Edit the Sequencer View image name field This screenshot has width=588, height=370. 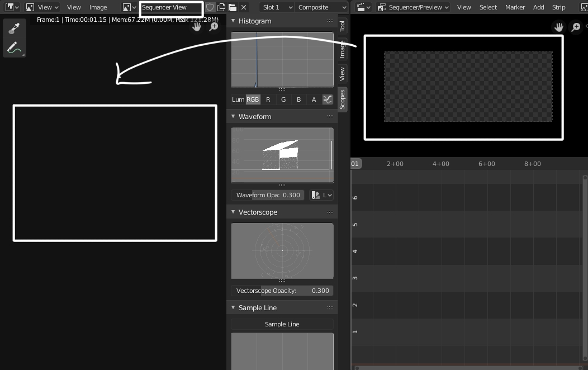pyautogui.click(x=172, y=7)
